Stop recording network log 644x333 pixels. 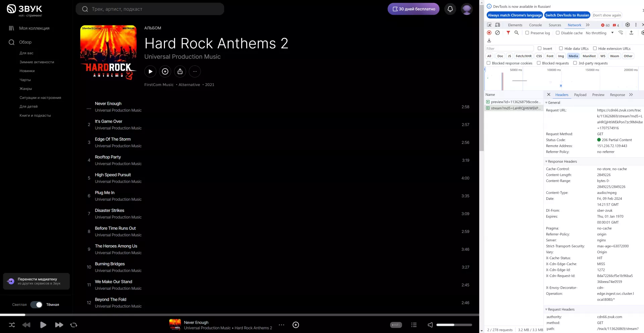[x=489, y=33]
